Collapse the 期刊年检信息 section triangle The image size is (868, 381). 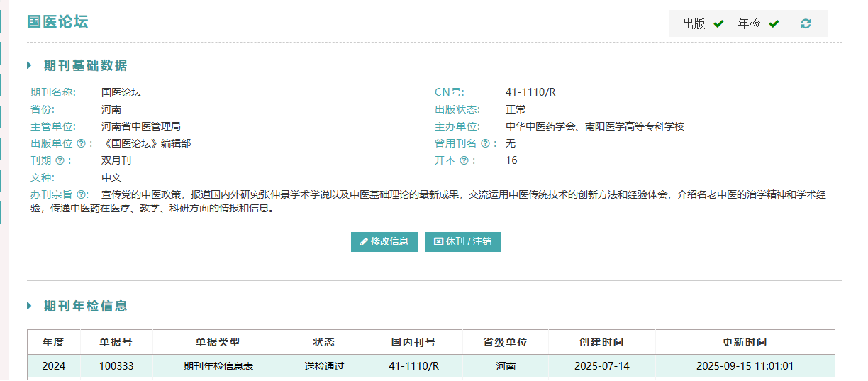[30, 306]
